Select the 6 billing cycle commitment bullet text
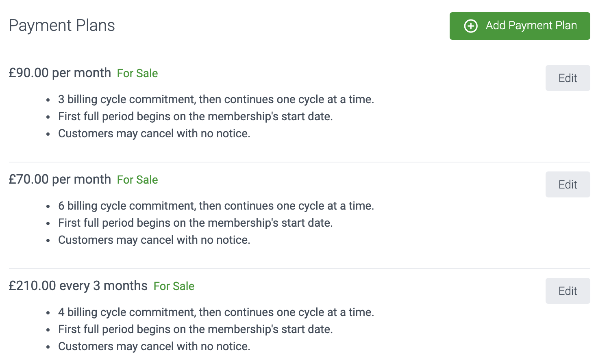The image size is (596, 364). click(216, 206)
